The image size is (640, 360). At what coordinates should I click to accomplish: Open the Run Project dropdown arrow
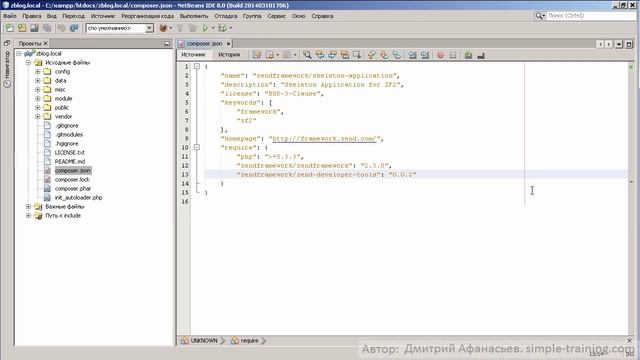(213, 28)
